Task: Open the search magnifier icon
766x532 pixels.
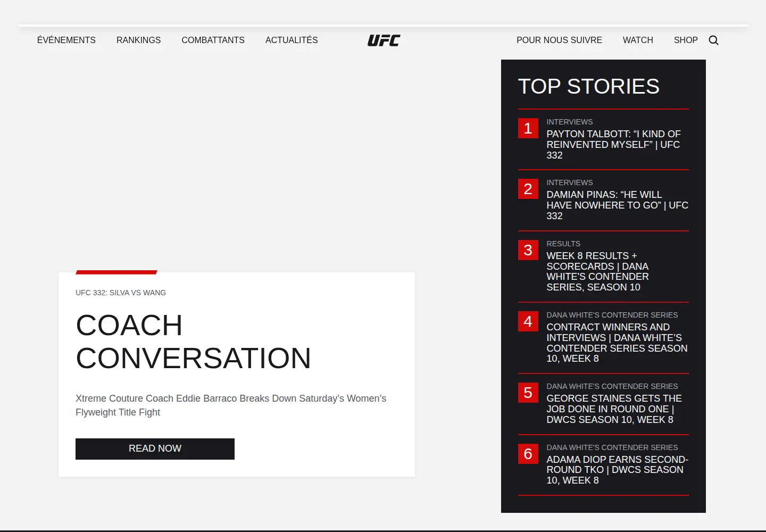Action: (x=713, y=40)
